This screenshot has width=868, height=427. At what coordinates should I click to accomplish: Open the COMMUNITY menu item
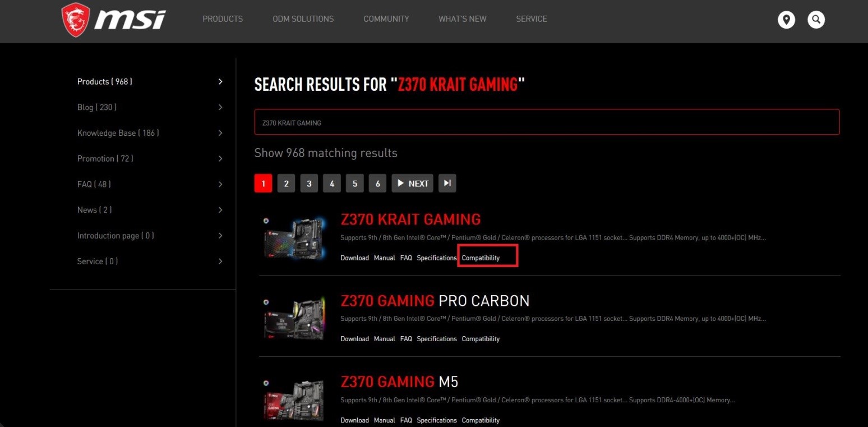386,19
